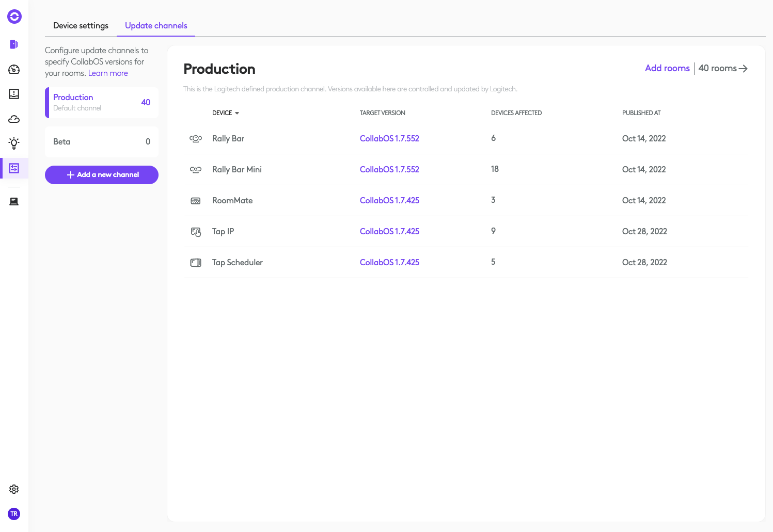Open CollabOS 1.7.425 for RoomMate

tap(389, 200)
